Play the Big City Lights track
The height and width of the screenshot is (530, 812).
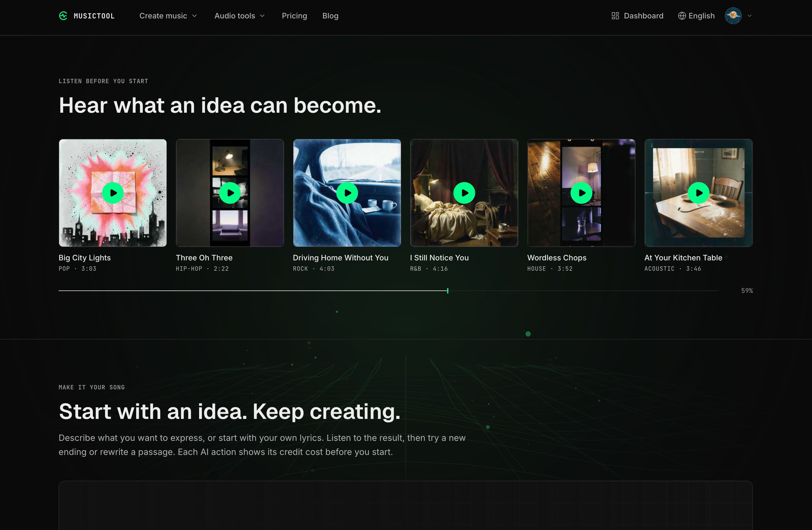click(x=113, y=193)
